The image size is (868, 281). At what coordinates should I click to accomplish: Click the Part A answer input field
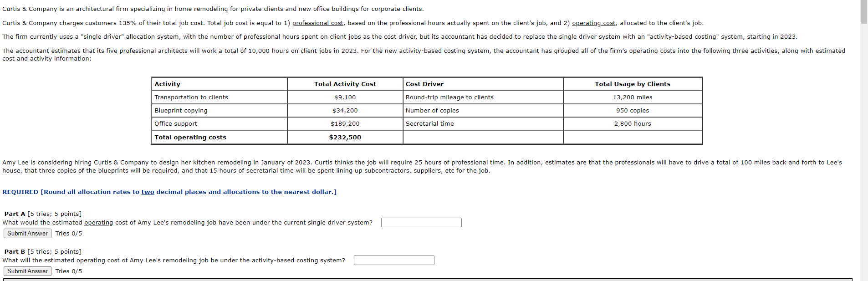[421, 222]
